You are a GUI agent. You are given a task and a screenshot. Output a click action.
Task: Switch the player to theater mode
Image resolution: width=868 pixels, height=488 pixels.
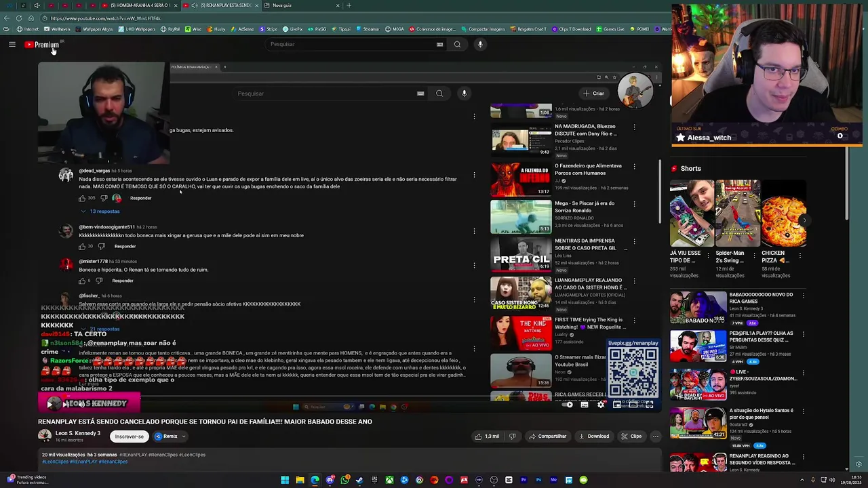[x=633, y=404]
